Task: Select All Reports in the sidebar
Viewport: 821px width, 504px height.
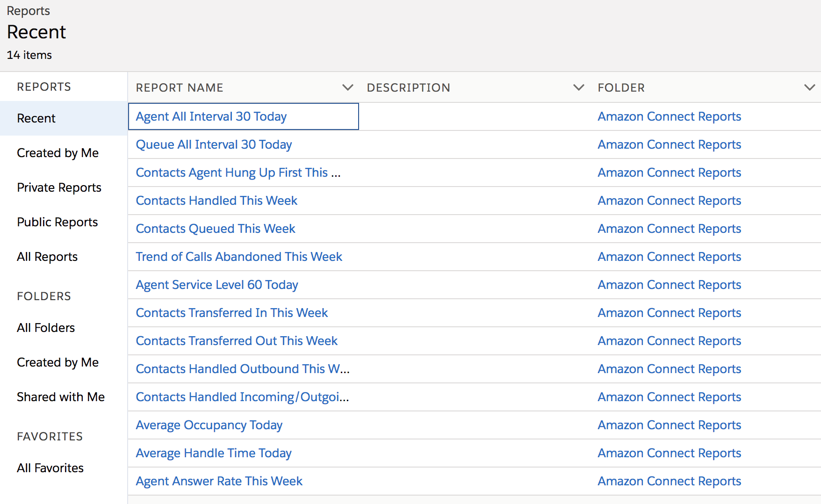Action: (47, 257)
